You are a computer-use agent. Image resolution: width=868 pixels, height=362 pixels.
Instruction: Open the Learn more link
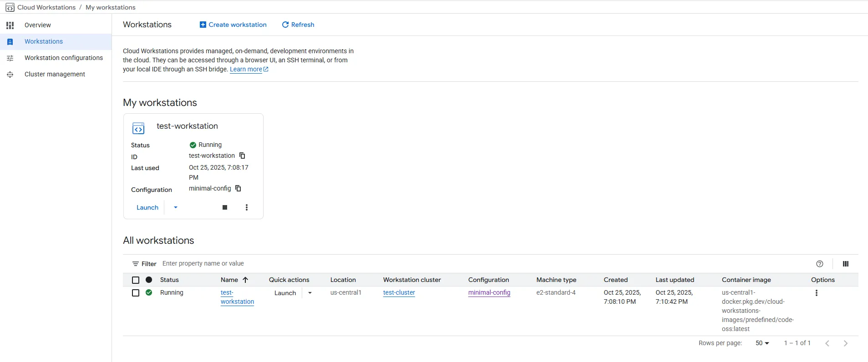pyautogui.click(x=249, y=70)
